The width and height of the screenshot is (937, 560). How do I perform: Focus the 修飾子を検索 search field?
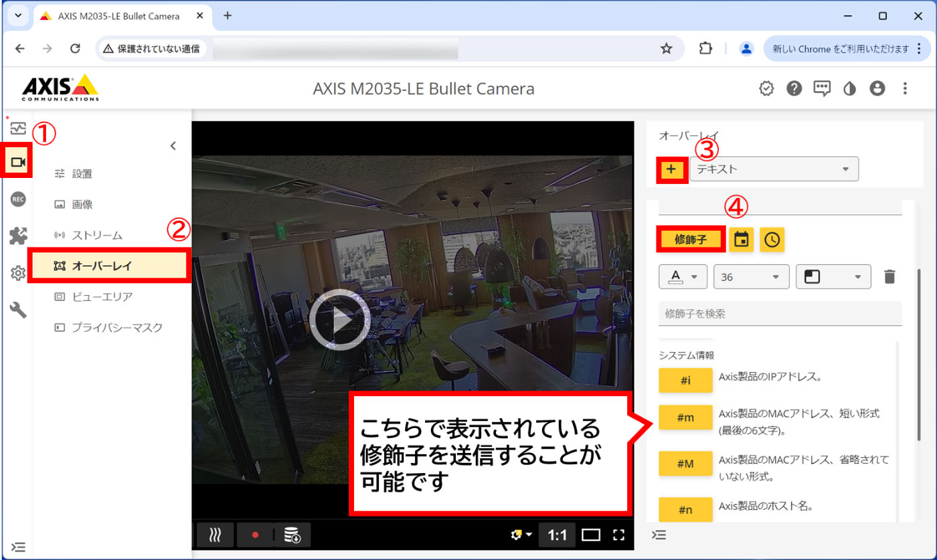click(x=780, y=313)
